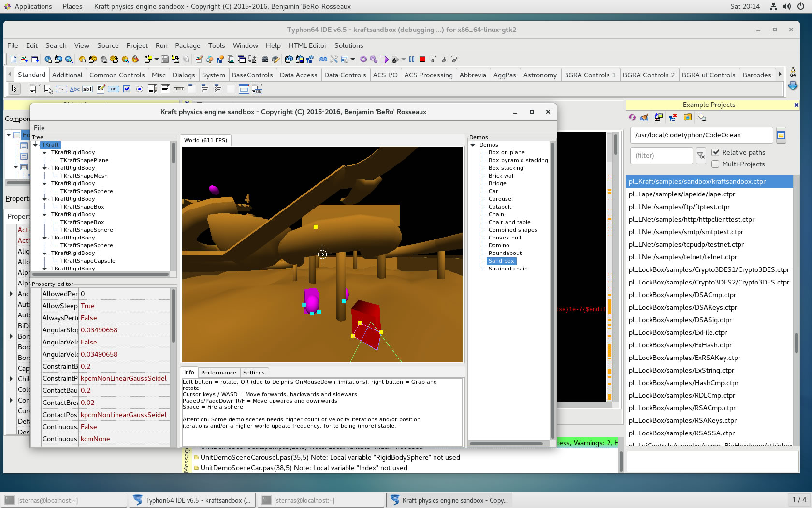Click the Pause debugging toolbar icon
Viewport: 812px width, 508px height.
412,59
